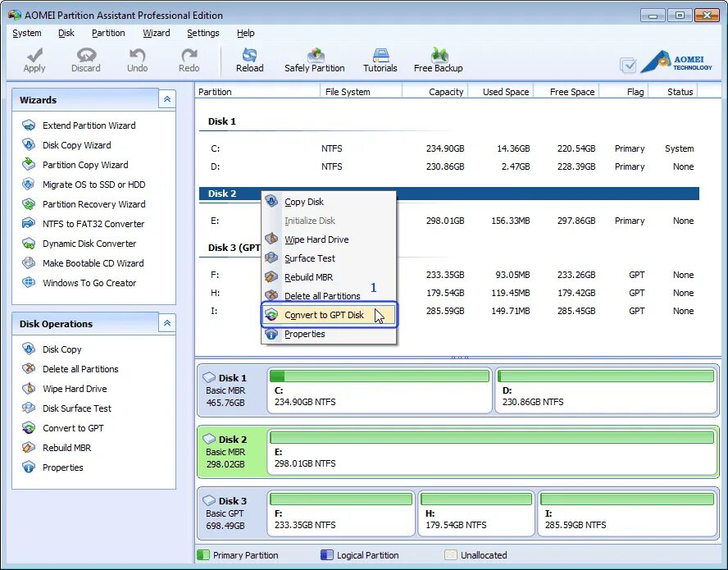Click the AOMEI Technology logo
Screen dimensions: 728x570
(676, 62)
